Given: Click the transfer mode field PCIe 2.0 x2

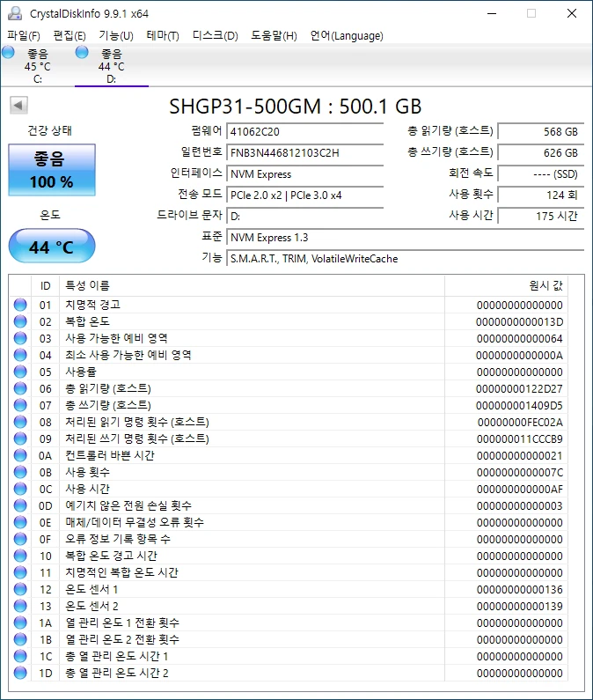Looking at the screenshot, I should (305, 195).
